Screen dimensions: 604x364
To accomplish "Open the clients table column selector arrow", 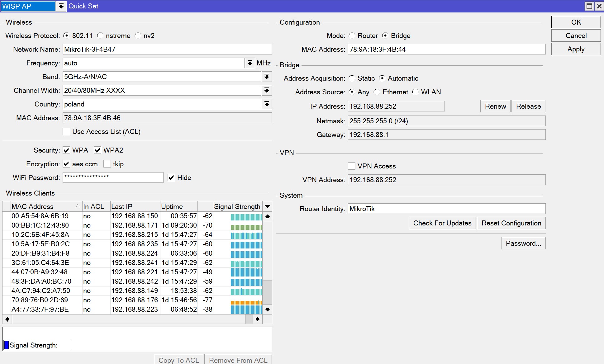I will click(x=267, y=206).
